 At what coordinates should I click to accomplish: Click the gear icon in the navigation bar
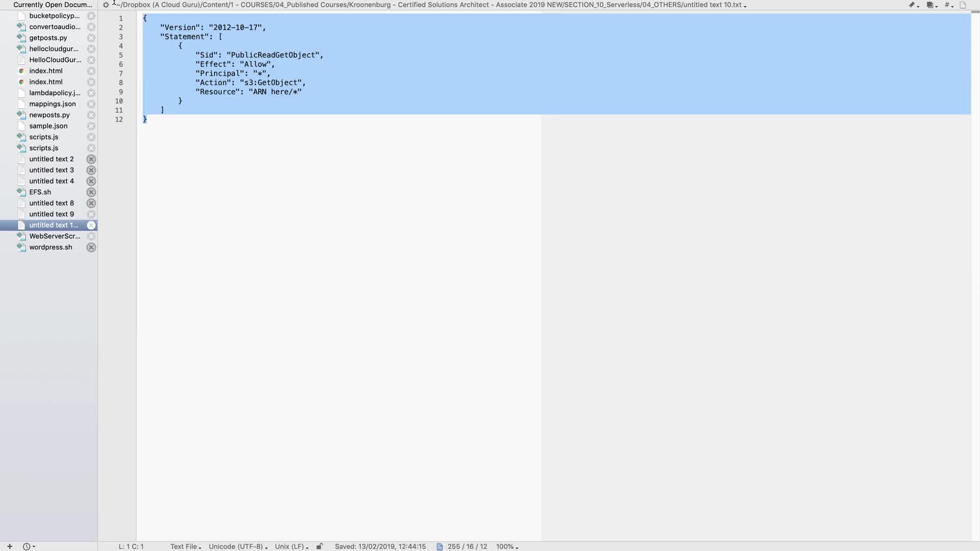(106, 5)
